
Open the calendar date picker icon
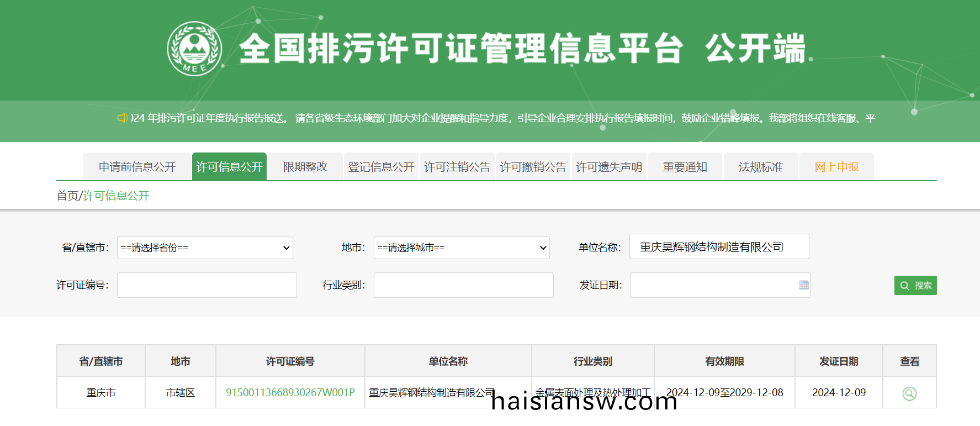(803, 285)
